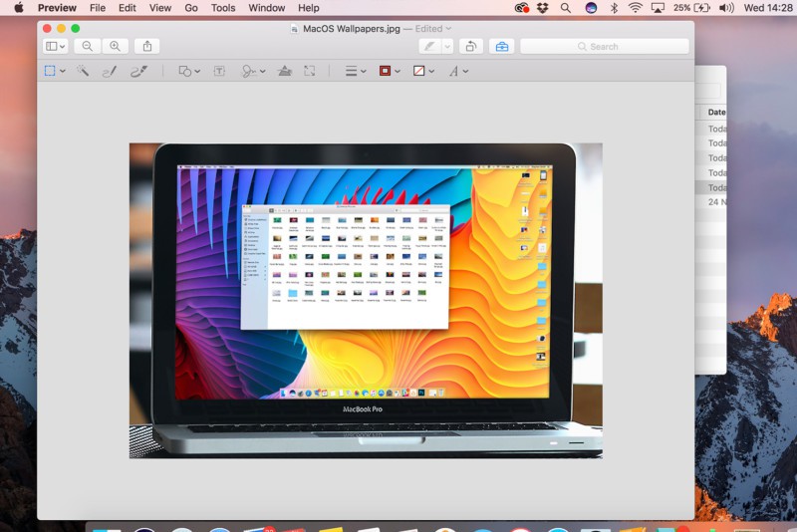Click the MacBook Pro wallpaper image

click(x=366, y=301)
